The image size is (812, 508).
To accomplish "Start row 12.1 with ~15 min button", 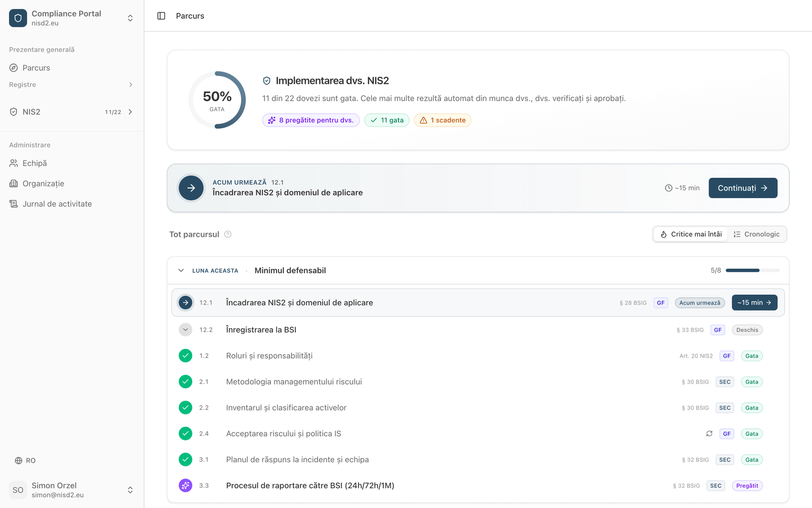I will tap(755, 303).
